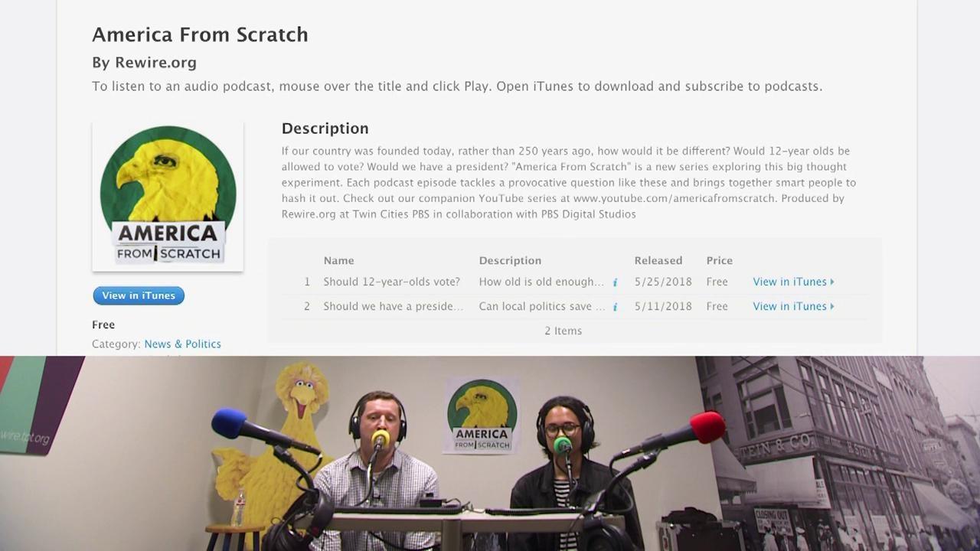The height and width of the screenshot is (551, 980).
Task: Click the Free price for 5/11/2018 episode
Action: pos(717,306)
